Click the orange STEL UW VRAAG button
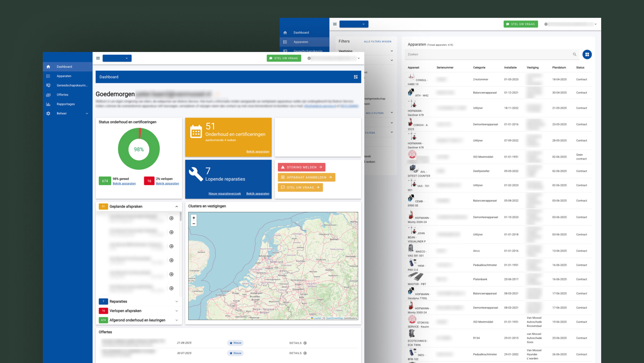The image size is (644, 363). point(300,187)
